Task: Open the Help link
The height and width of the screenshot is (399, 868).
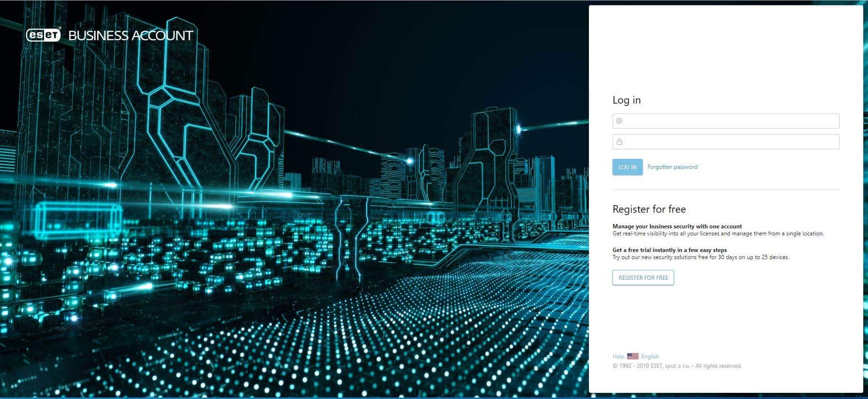Action: [618, 356]
